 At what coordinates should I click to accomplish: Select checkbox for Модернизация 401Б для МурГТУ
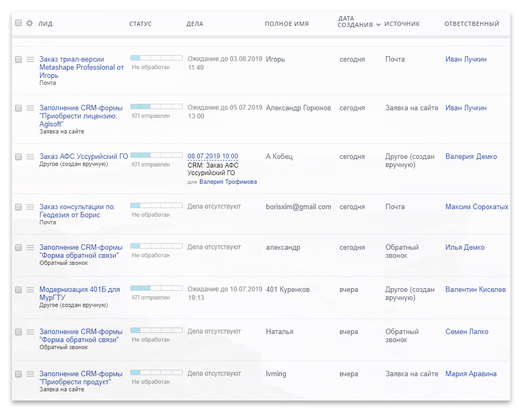(18, 290)
